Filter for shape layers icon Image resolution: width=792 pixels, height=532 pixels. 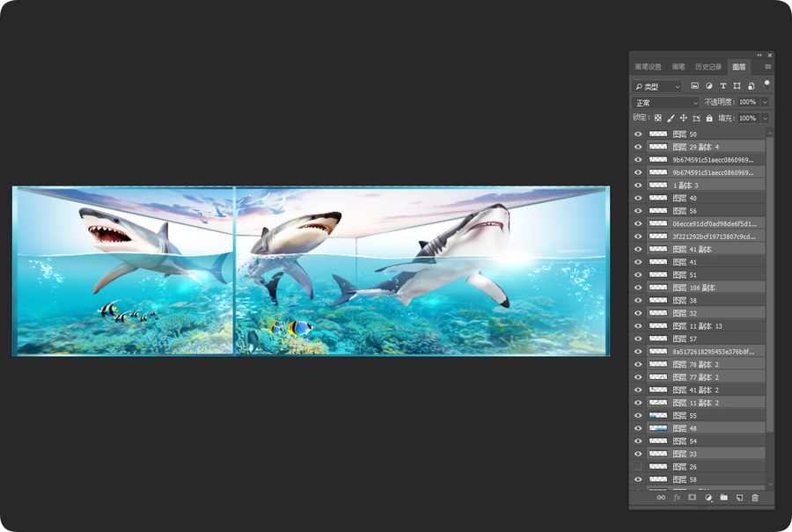pyautogui.click(x=737, y=86)
